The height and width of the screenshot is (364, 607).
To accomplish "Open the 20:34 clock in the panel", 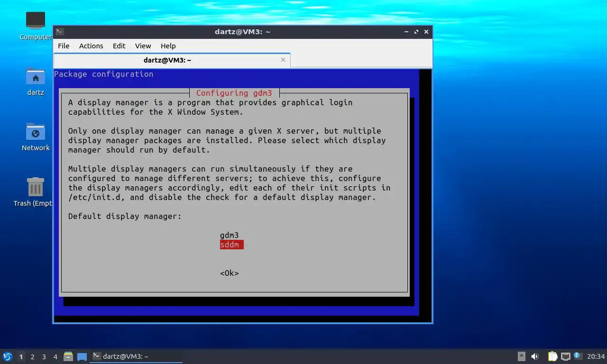I will point(596,356).
